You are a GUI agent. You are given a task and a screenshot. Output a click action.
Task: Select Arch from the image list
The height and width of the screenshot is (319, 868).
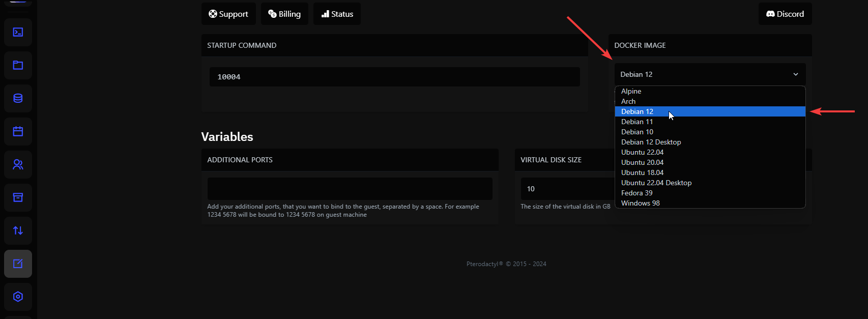point(710,101)
